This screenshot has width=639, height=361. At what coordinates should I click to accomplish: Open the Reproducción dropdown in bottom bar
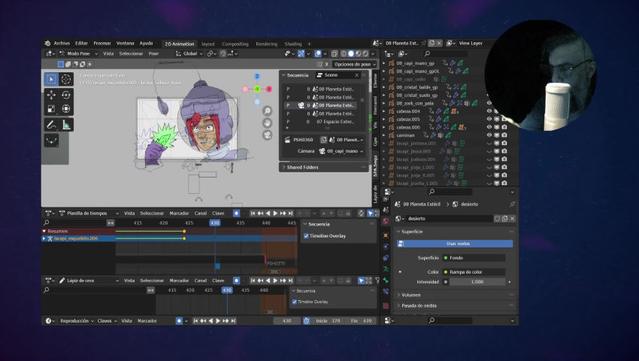(x=76, y=321)
